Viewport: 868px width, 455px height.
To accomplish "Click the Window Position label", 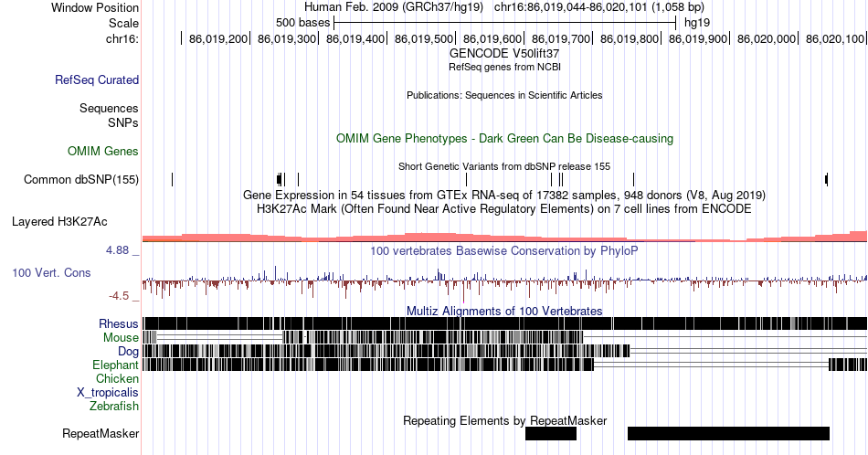I will (95, 7).
